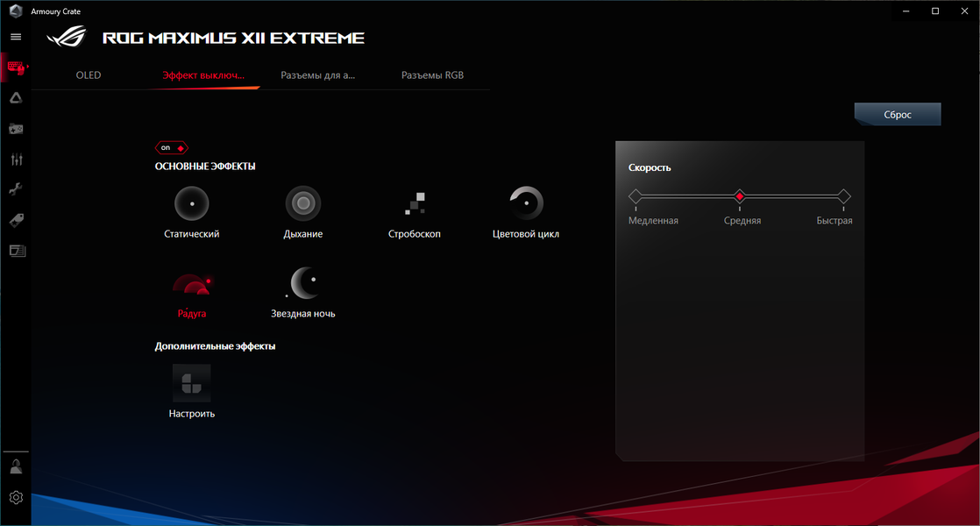Open the sliders settings icon in sidebar

coord(17,160)
